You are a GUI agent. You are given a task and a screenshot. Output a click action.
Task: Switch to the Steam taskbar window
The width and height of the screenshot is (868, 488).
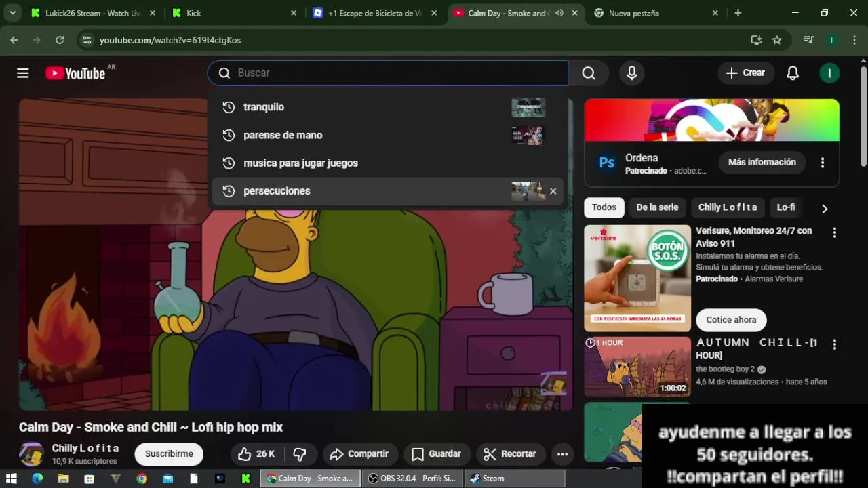pos(515,479)
